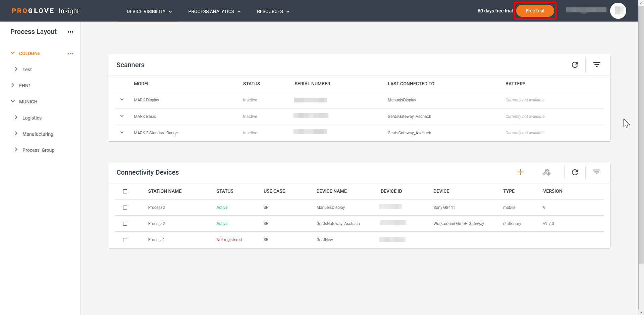Click scrollbar down arrow
The width and height of the screenshot is (644, 315).
(641, 312)
